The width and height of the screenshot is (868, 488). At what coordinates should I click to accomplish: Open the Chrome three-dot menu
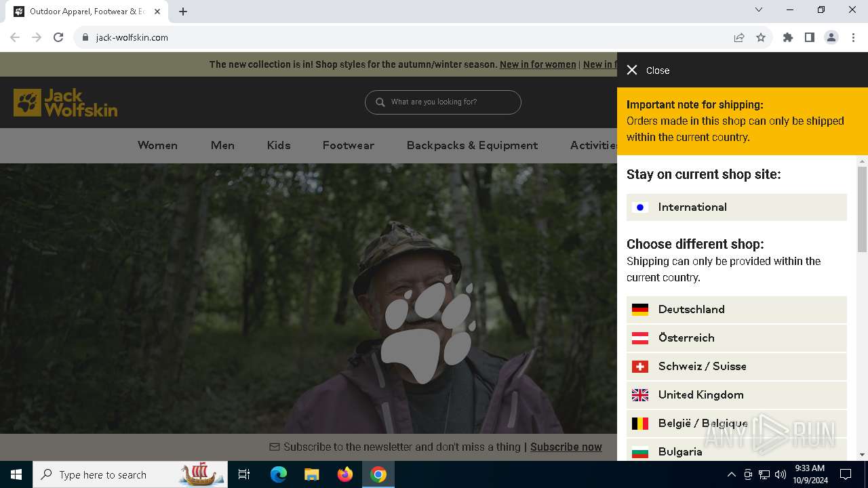(x=853, y=37)
